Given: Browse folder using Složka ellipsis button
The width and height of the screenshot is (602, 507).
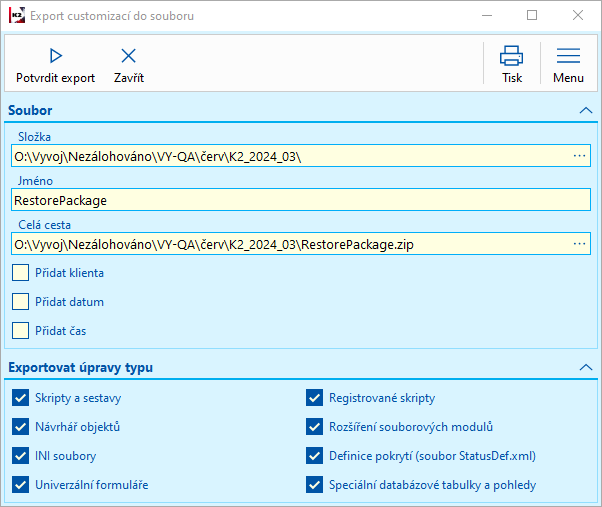Looking at the screenshot, I should click(579, 156).
